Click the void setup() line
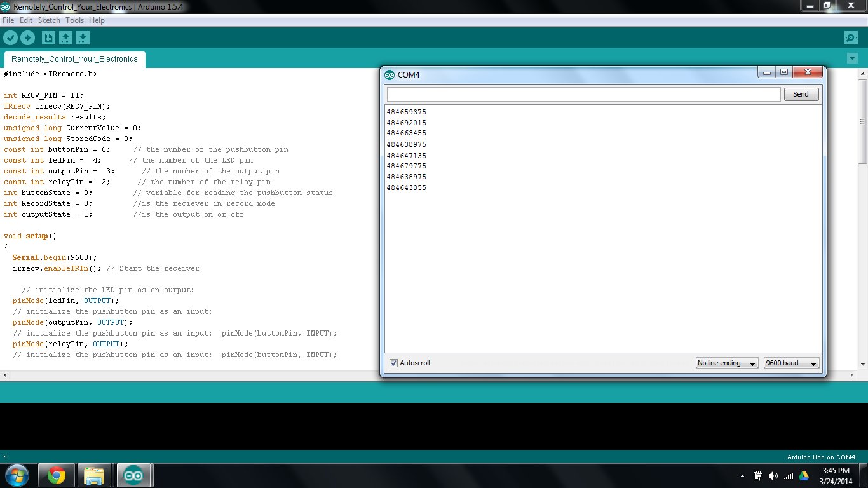868x488 pixels. (31, 236)
